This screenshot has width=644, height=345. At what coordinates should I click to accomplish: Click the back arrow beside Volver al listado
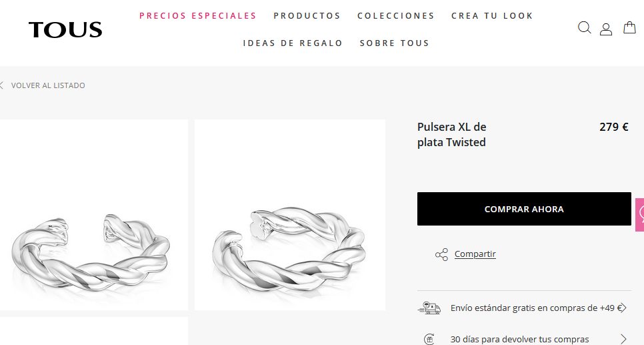point(1,85)
